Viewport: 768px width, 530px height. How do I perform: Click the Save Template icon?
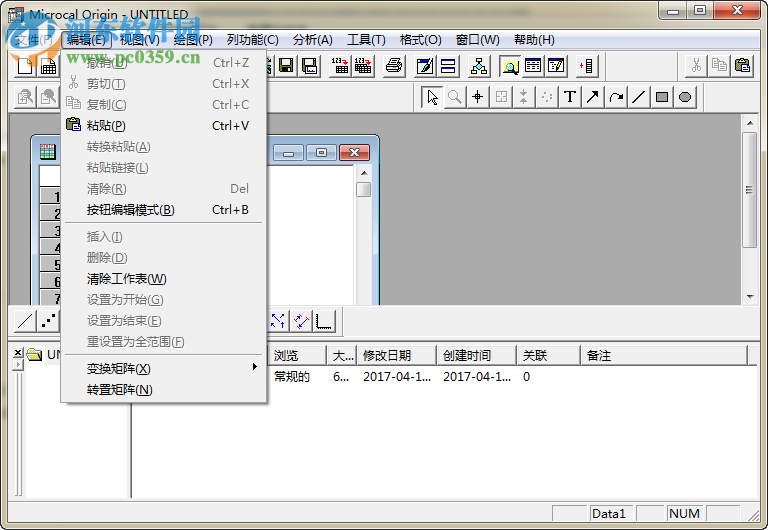(310, 66)
